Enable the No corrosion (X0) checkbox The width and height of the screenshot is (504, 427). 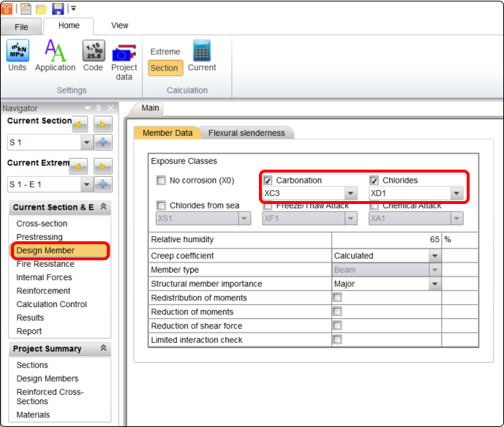point(161,181)
